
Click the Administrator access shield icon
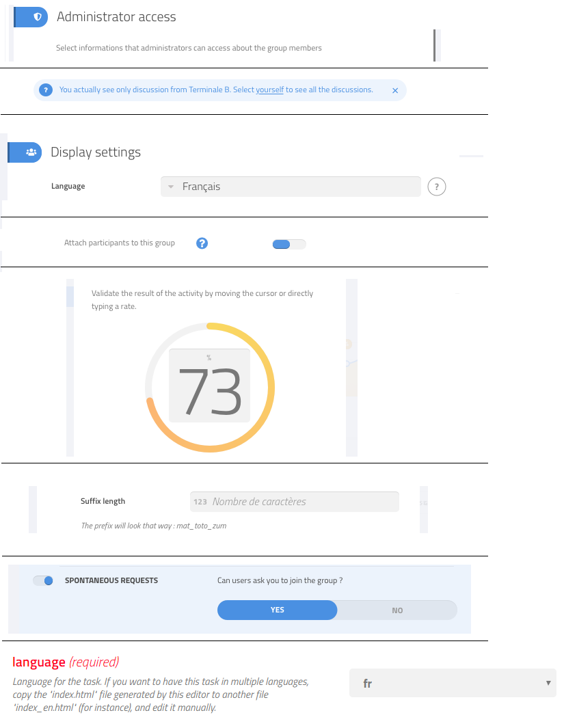(38, 16)
